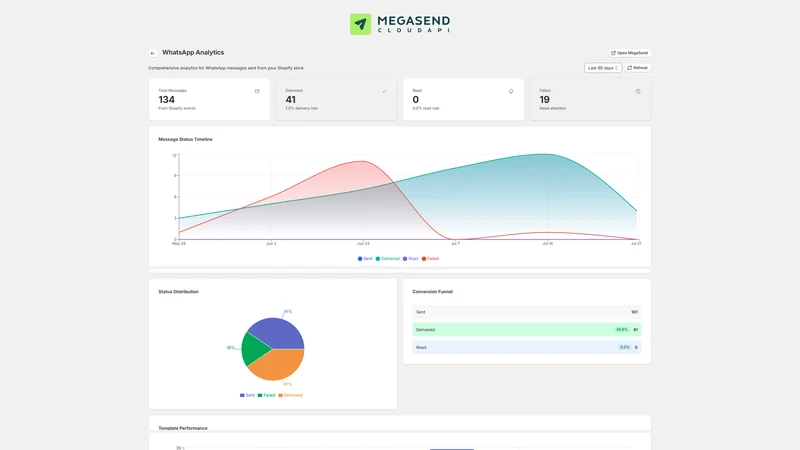
Task: Toggle the Read series in timeline legend
Action: (x=411, y=259)
